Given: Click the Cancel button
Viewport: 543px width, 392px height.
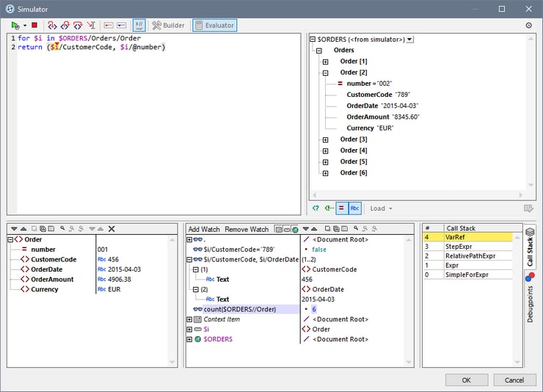Looking at the screenshot, I should pos(514,380).
